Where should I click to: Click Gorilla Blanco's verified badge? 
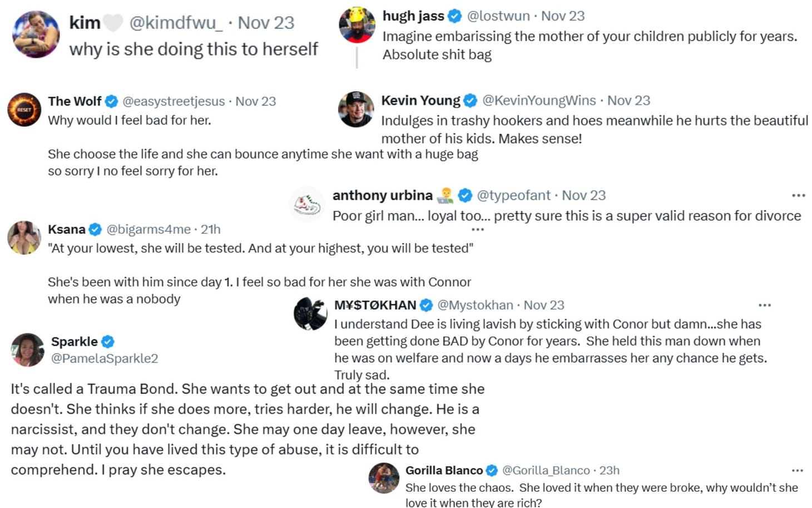[492, 471]
